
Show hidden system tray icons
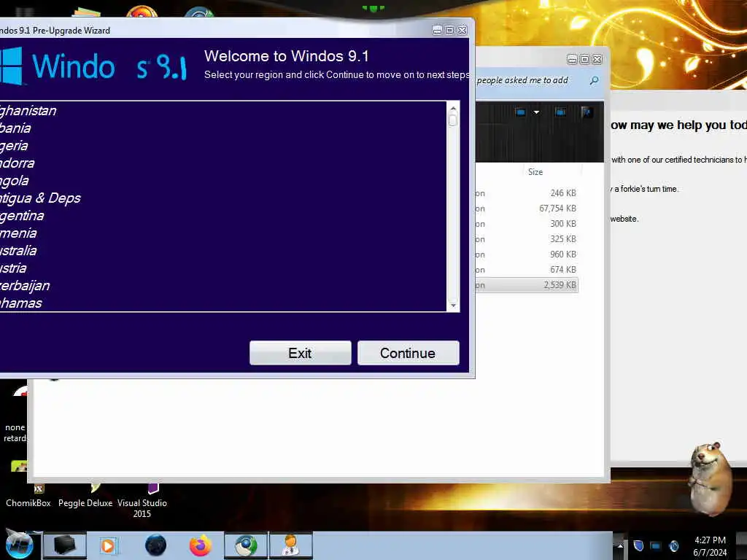[x=620, y=545]
